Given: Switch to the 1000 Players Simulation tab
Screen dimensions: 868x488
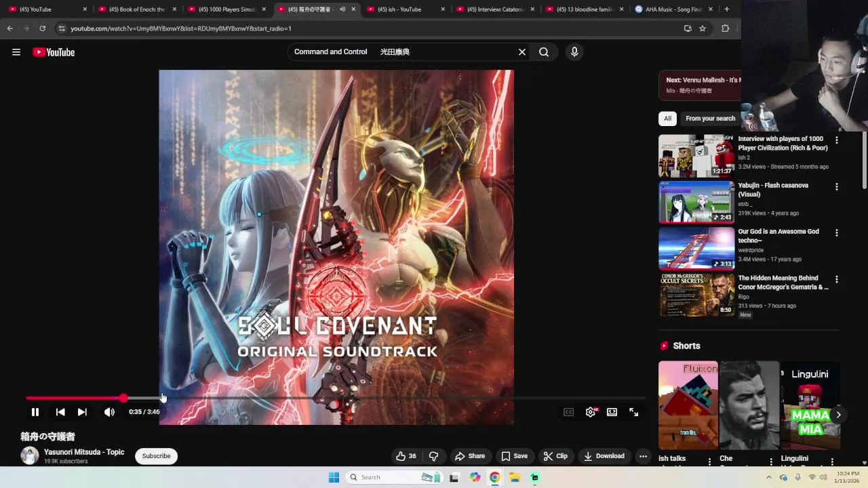Looking at the screenshot, I should tap(228, 9).
